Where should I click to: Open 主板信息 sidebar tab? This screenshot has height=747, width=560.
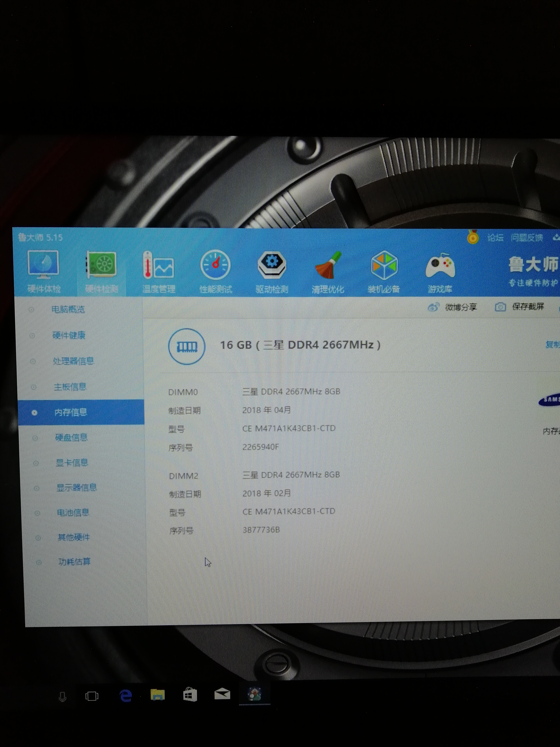[x=70, y=387]
